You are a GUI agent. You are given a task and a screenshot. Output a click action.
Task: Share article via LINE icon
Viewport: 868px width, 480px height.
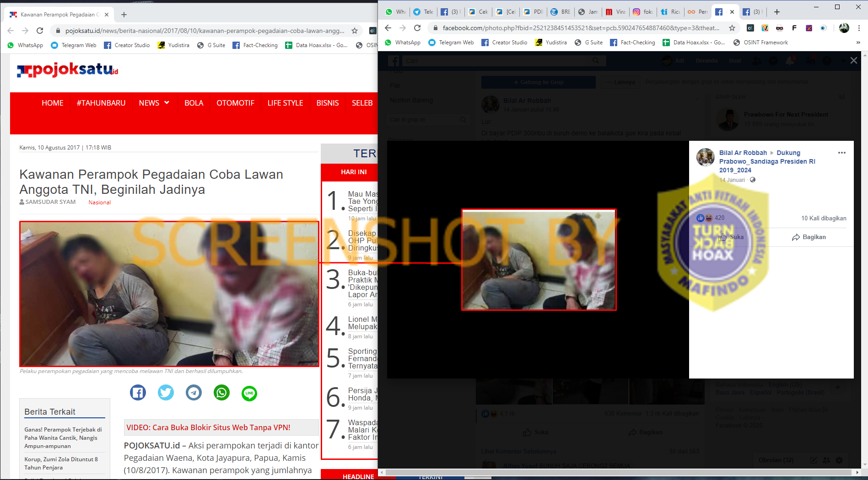click(249, 393)
